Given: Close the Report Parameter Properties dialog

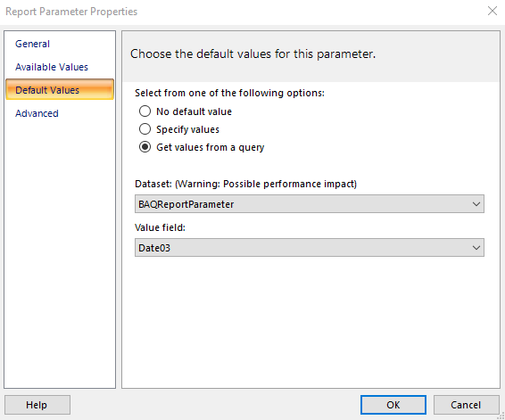Looking at the screenshot, I should point(493,11).
